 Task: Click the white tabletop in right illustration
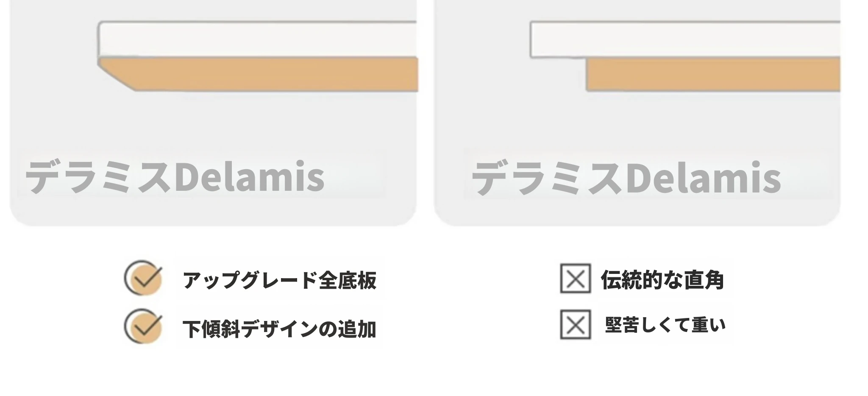coord(685,39)
